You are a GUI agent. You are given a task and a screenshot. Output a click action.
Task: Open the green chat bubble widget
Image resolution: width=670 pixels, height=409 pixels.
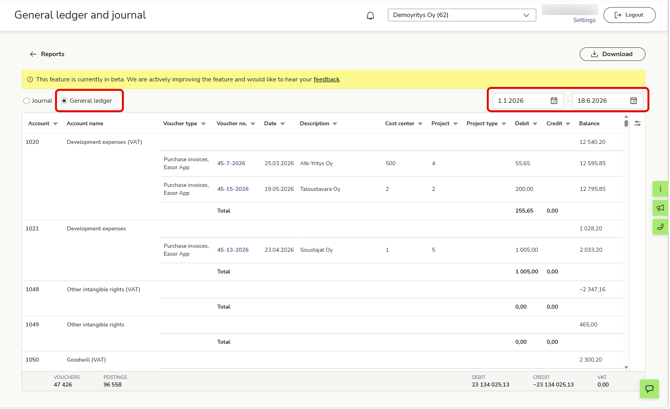pyautogui.click(x=649, y=388)
